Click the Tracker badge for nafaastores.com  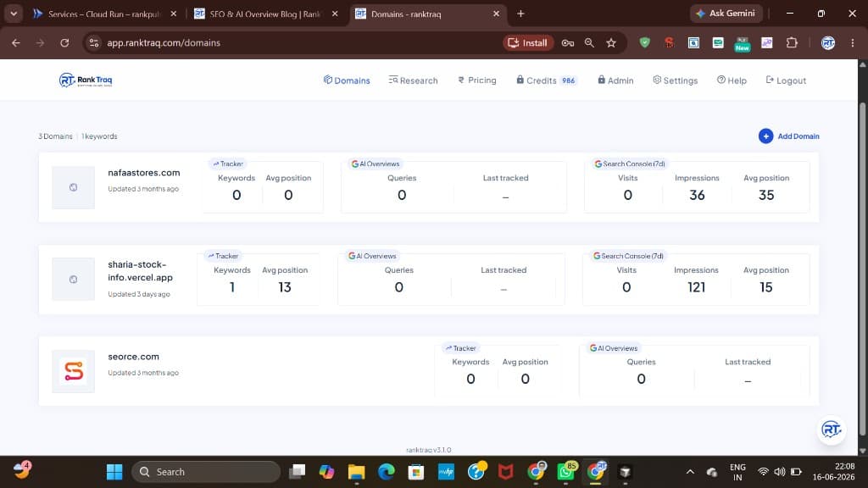227,164
